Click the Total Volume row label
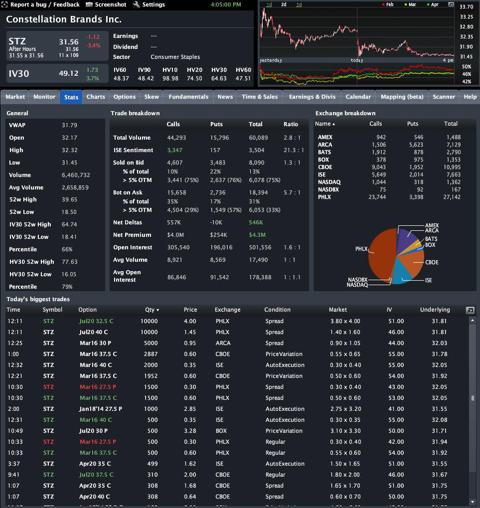Screen dimensions: 480x508 (x=132, y=138)
